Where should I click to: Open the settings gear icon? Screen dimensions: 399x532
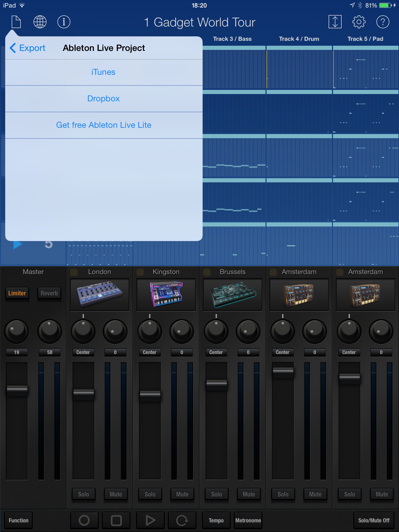click(359, 22)
